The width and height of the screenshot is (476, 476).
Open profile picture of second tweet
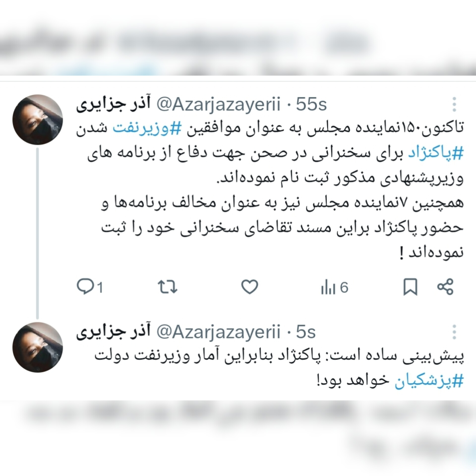coord(38,347)
